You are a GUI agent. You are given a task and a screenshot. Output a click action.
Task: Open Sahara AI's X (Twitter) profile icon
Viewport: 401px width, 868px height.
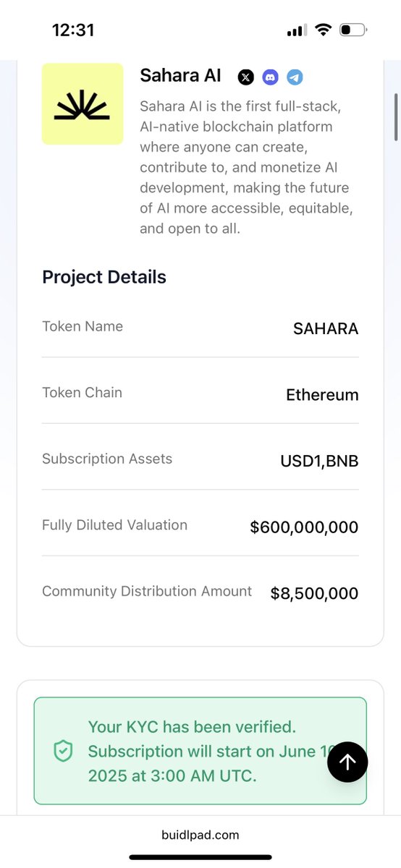(x=246, y=77)
